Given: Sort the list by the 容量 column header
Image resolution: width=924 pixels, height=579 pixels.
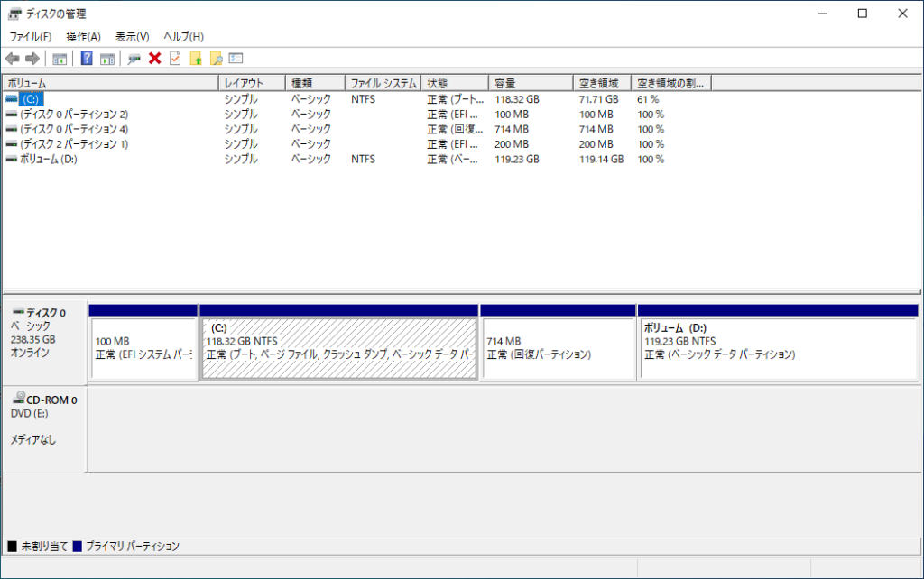Looking at the screenshot, I should click(530, 83).
